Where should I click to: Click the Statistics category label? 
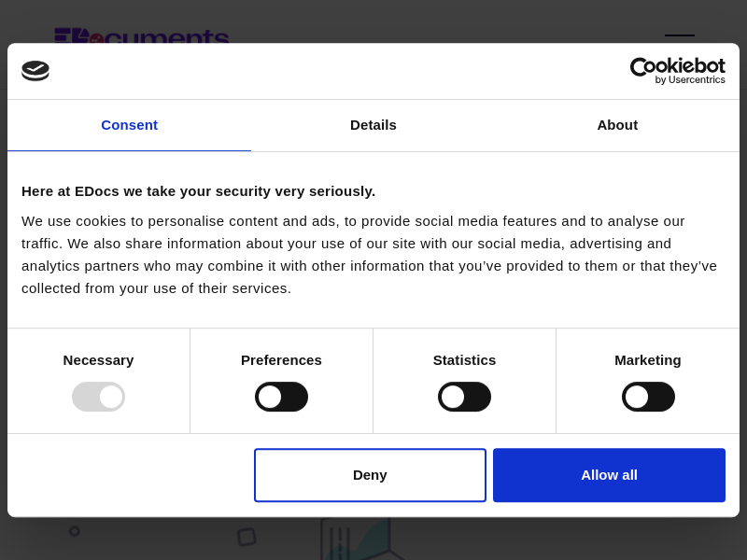464,360
